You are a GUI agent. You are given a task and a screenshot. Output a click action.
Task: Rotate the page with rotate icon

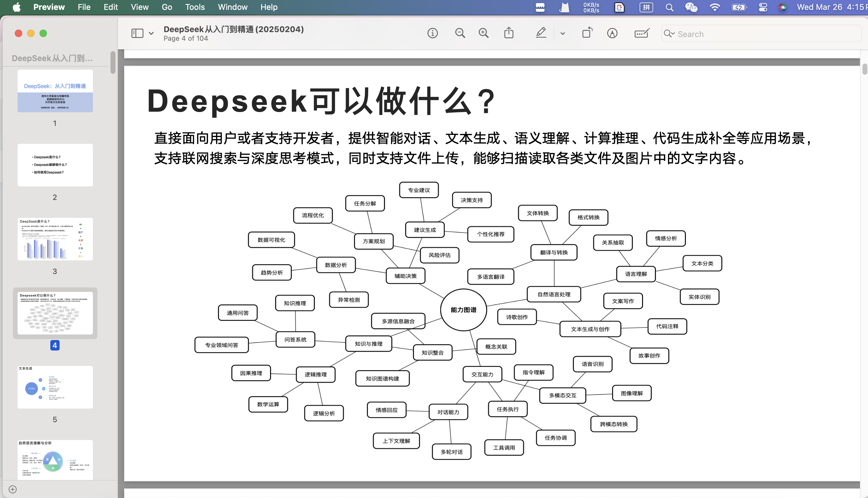point(587,33)
